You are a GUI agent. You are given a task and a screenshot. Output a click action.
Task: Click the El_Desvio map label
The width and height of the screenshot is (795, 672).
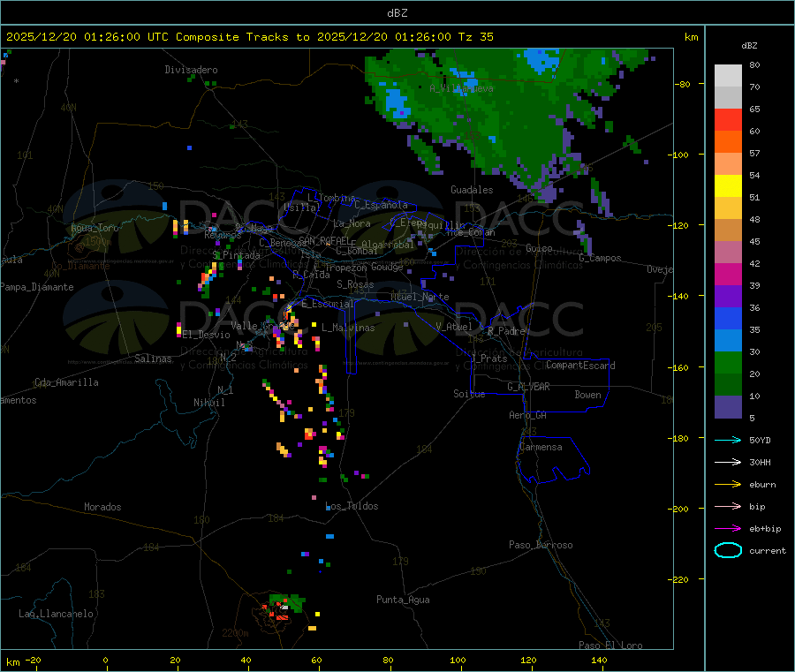(x=207, y=335)
